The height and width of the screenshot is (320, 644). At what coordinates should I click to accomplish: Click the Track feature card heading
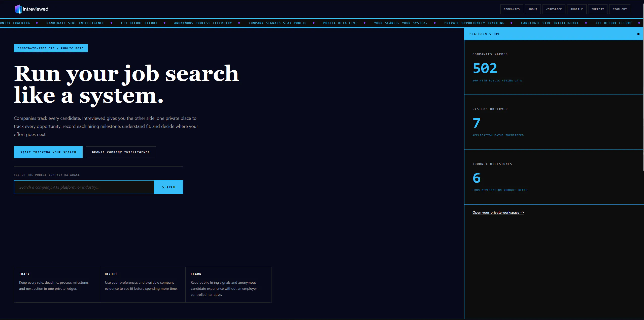click(24, 274)
